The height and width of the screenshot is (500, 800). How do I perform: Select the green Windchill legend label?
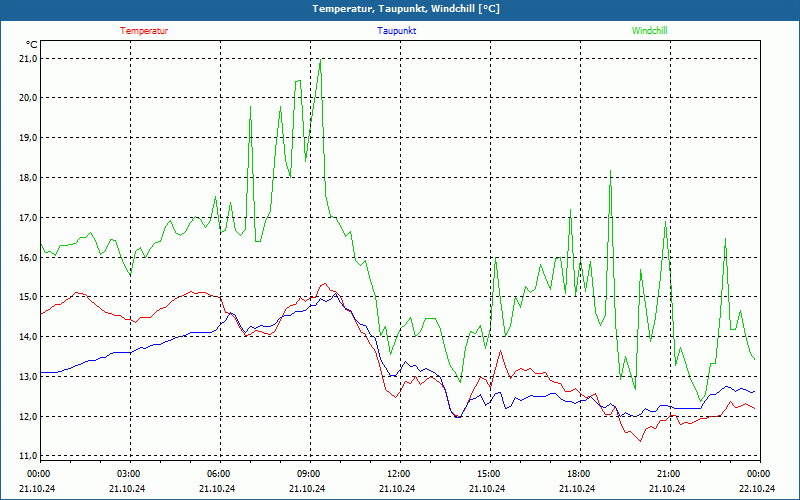click(649, 31)
